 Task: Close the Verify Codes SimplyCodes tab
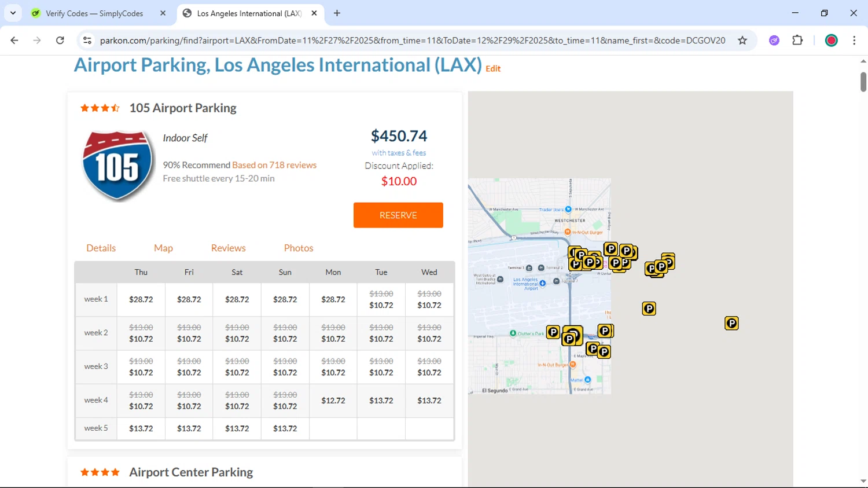(x=163, y=13)
